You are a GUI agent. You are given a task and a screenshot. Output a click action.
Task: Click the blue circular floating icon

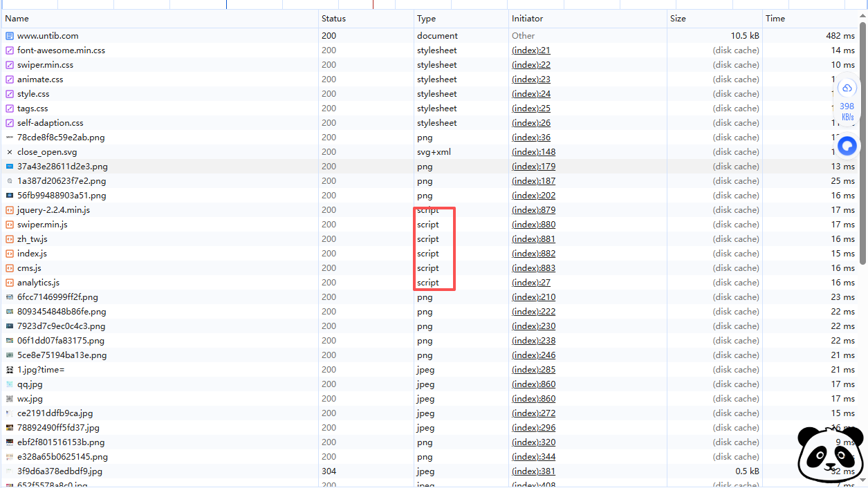click(x=847, y=146)
